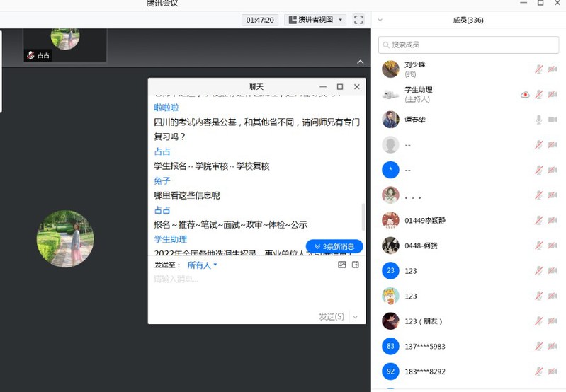The width and height of the screenshot is (566, 392).
Task: Click the chat message scrollbar
Action: [364, 216]
